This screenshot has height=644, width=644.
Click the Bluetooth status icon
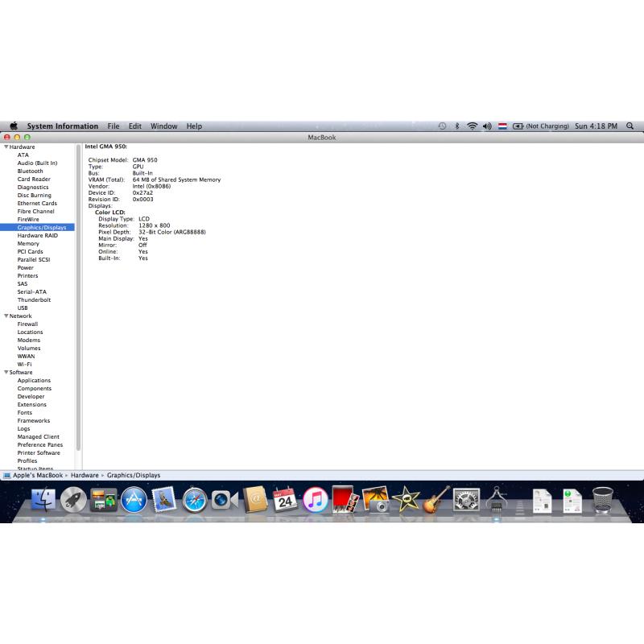point(456,126)
